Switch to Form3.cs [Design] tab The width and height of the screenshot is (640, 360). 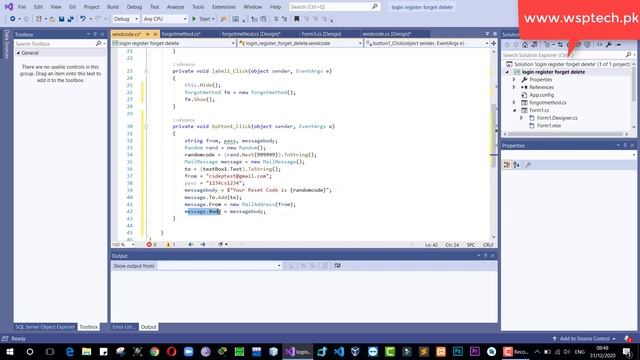pyautogui.click(x=321, y=34)
